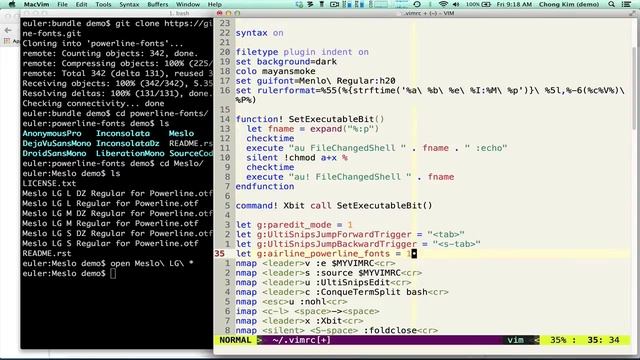Click 'nmap <leader>s :source $MYVIMRC' line

point(329,273)
